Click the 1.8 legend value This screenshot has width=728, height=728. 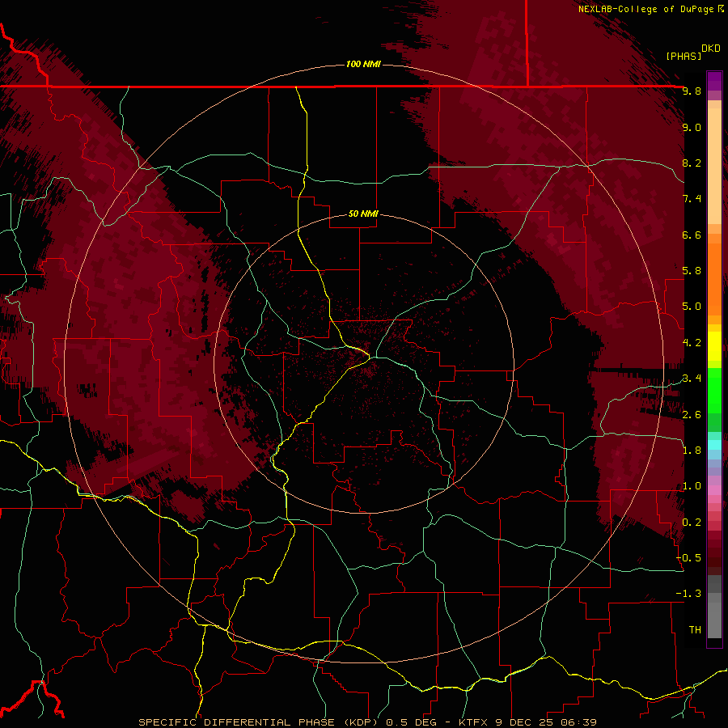692,451
